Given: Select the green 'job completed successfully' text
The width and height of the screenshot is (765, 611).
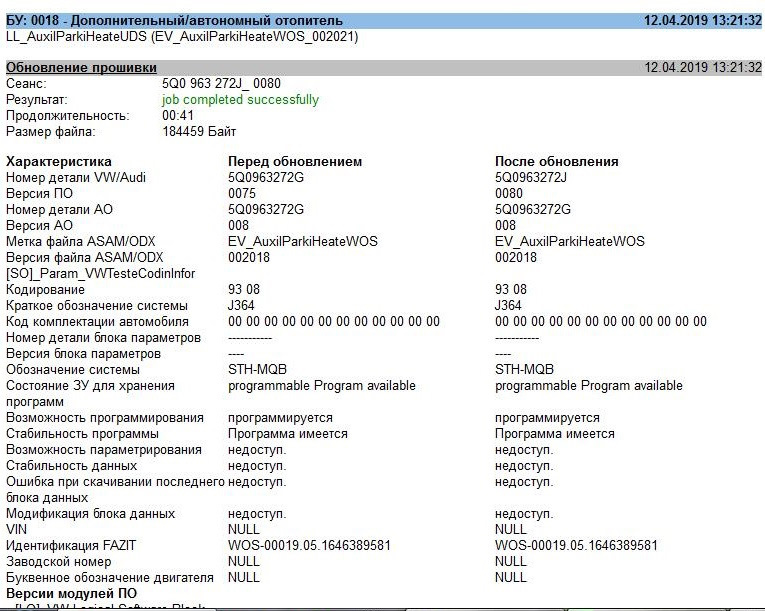Looking at the screenshot, I should tap(240, 100).
